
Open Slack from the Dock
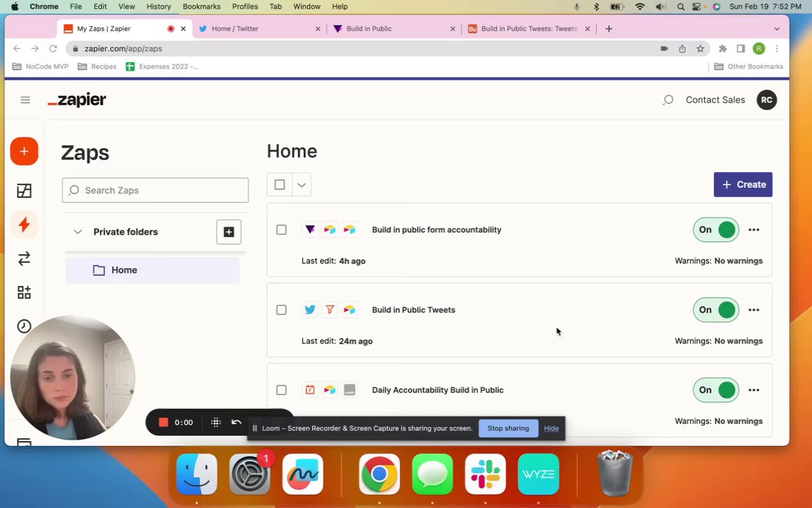point(485,474)
